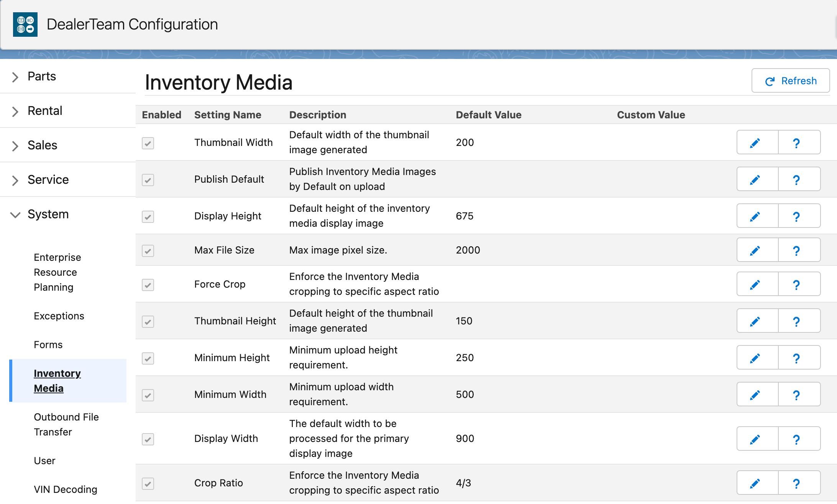This screenshot has height=504, width=837.
Task: Open help for Display Width
Action: point(799,439)
